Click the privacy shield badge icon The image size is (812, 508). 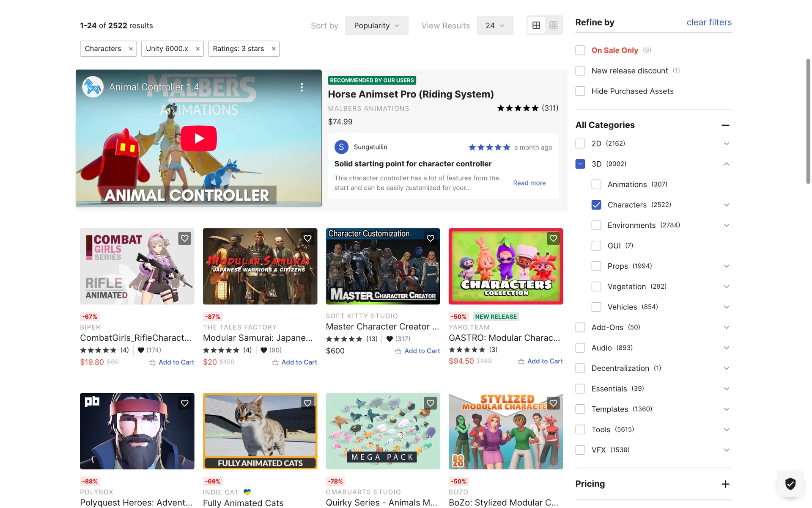tap(790, 483)
